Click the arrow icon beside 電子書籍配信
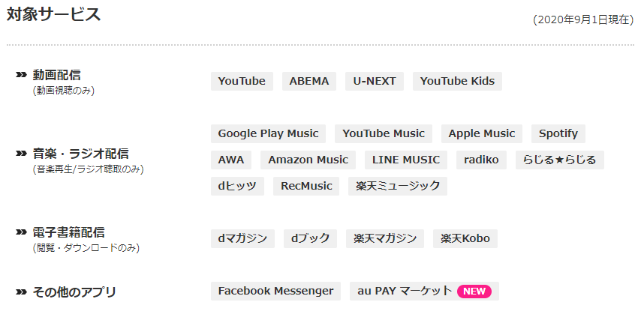This screenshot has width=644, height=314. tap(21, 232)
